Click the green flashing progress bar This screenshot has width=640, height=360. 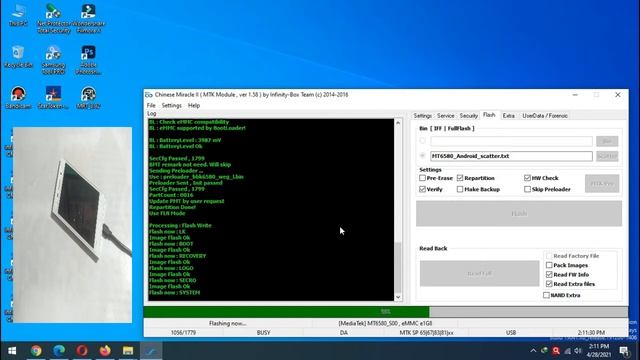tap(286, 312)
